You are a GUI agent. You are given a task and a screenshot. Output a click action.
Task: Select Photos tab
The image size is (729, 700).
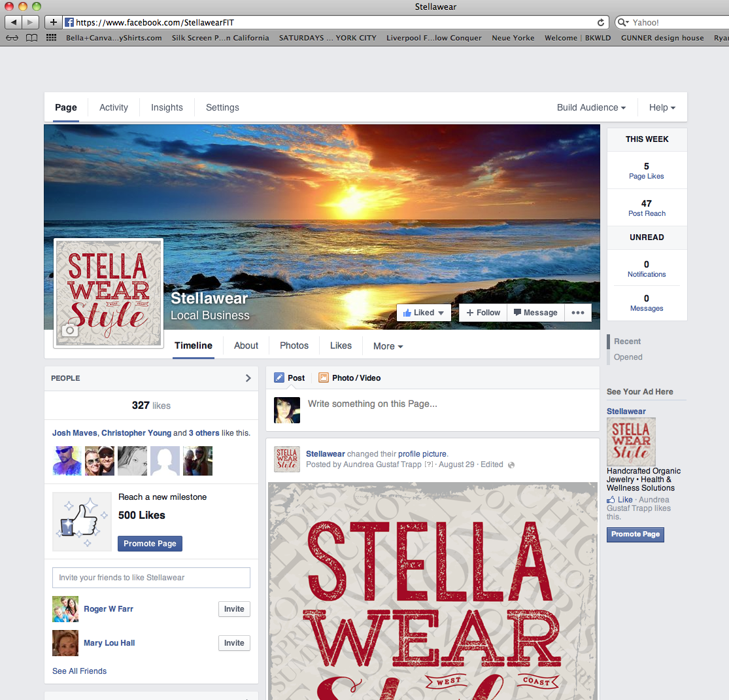click(294, 345)
